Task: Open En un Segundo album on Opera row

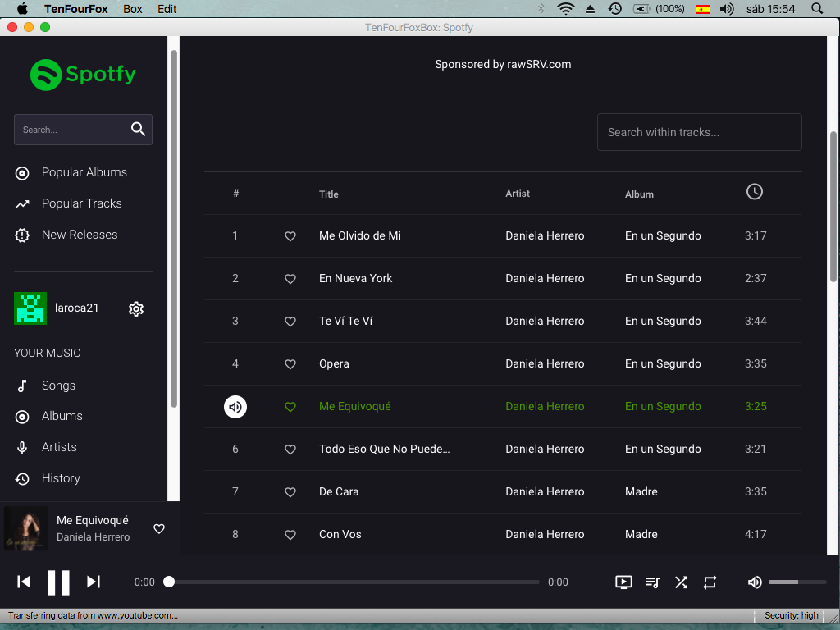Action: tap(663, 363)
